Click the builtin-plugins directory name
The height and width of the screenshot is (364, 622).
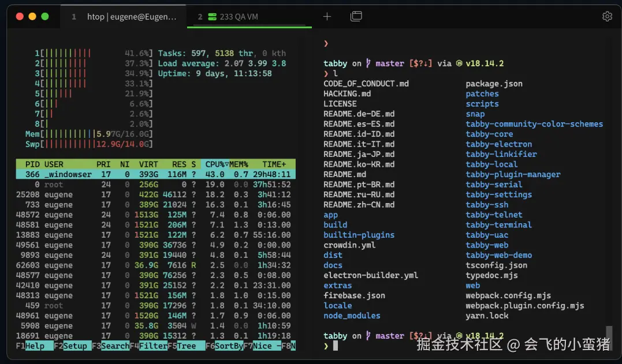pos(359,235)
